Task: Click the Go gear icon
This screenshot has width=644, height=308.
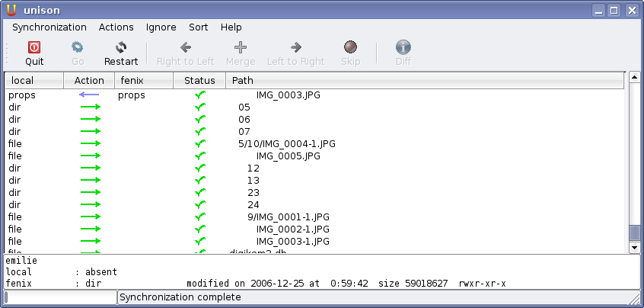Action: [x=77, y=47]
